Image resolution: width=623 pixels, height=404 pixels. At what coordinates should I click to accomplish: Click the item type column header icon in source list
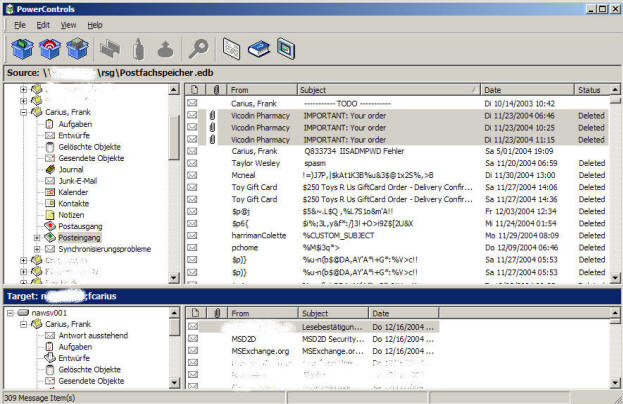tap(195, 90)
